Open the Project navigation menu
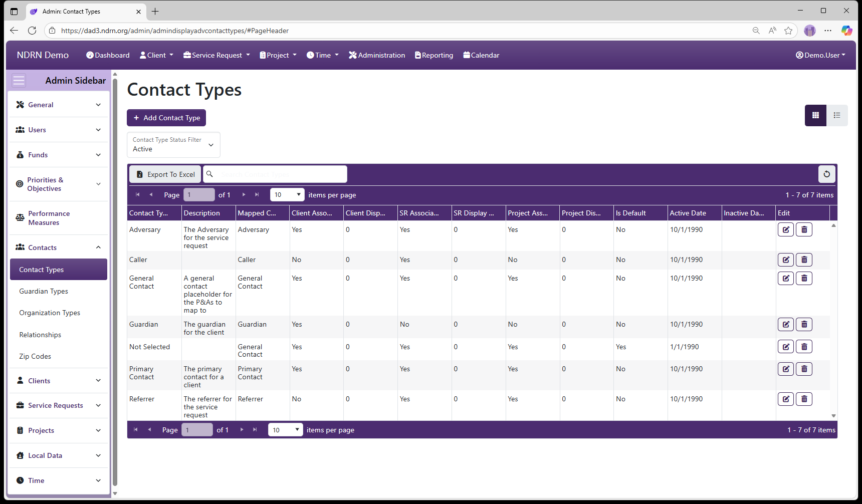This screenshot has width=862, height=504. tap(278, 55)
